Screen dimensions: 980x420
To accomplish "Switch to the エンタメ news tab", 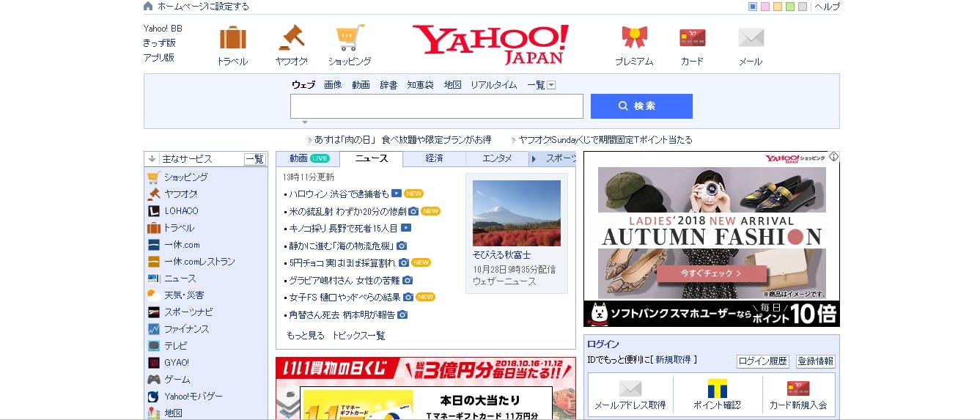I will pyautogui.click(x=497, y=158).
